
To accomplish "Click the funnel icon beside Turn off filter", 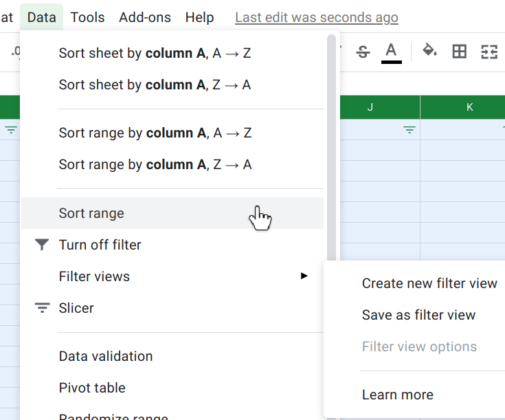I will [42, 245].
